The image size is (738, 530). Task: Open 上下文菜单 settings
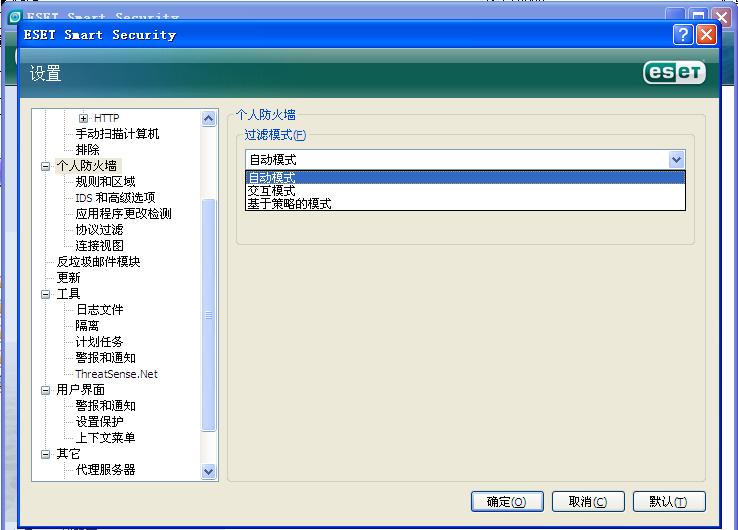(105, 438)
